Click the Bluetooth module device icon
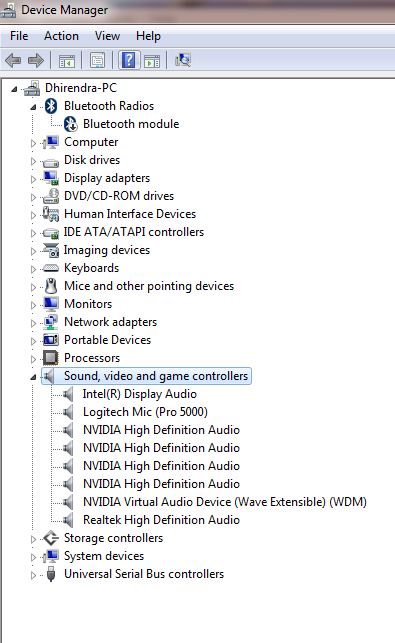This screenshot has height=643, width=395. (71, 124)
